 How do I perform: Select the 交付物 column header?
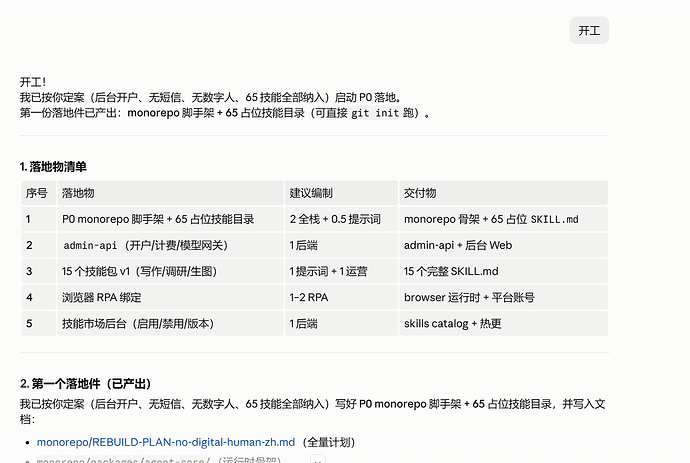(x=503, y=193)
